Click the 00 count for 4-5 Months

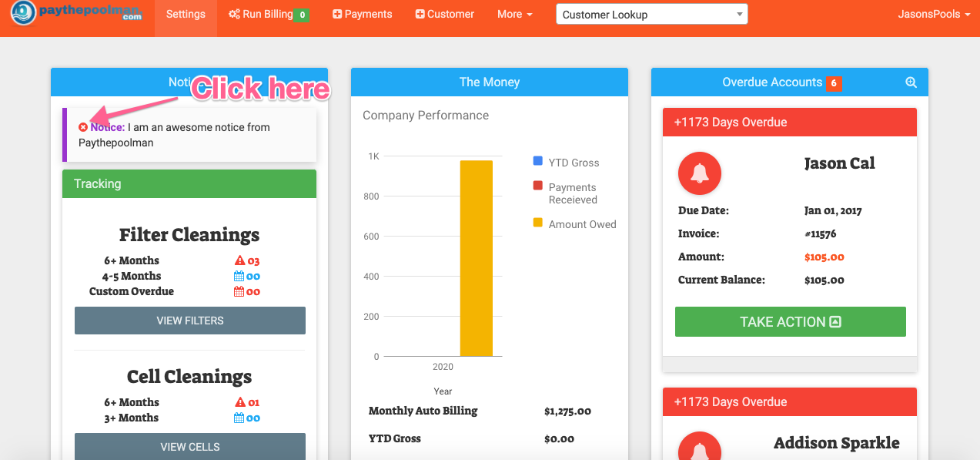pyautogui.click(x=254, y=277)
